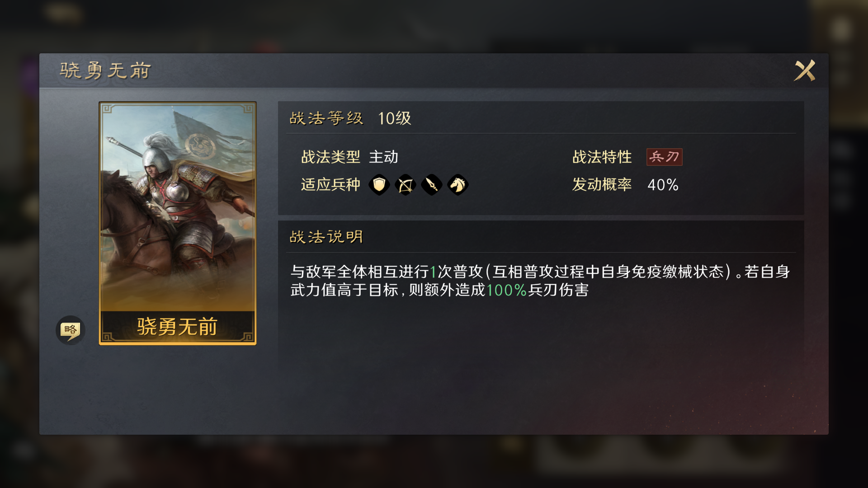Toggle the 略 brief description bubble
Image resolution: width=868 pixels, height=488 pixels.
[x=70, y=330]
